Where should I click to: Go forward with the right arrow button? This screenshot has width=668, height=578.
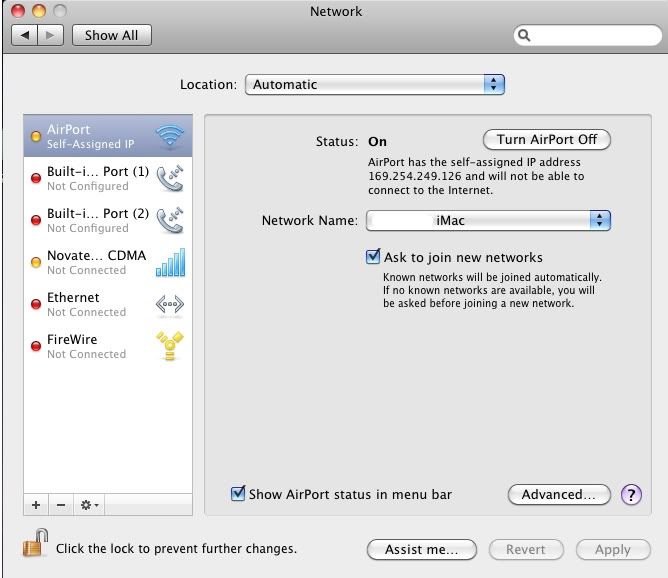click(50, 35)
